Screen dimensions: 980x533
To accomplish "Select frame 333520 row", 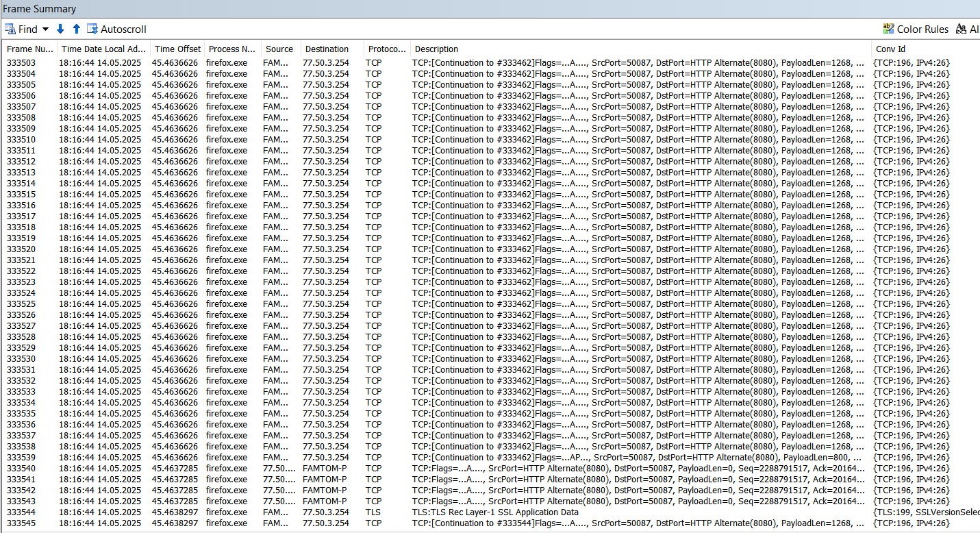I will (490, 249).
